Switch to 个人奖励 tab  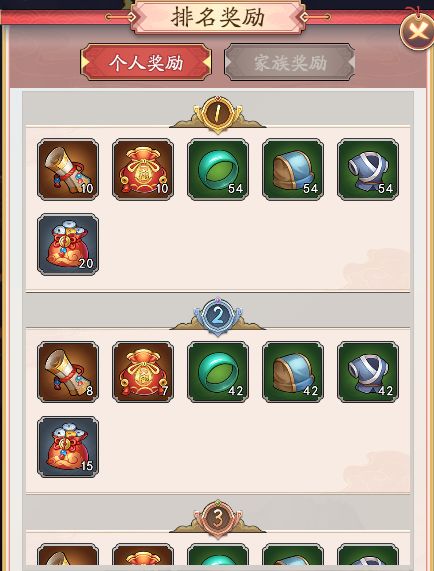(x=146, y=62)
